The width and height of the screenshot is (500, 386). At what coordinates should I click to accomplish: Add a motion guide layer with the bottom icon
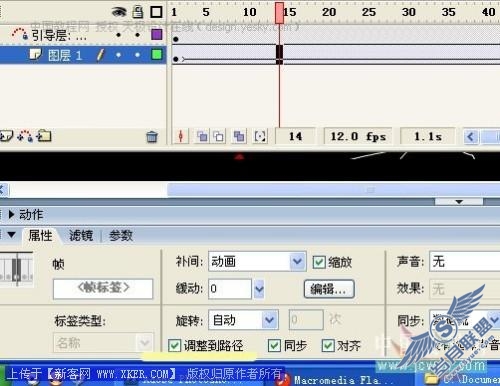(25, 136)
